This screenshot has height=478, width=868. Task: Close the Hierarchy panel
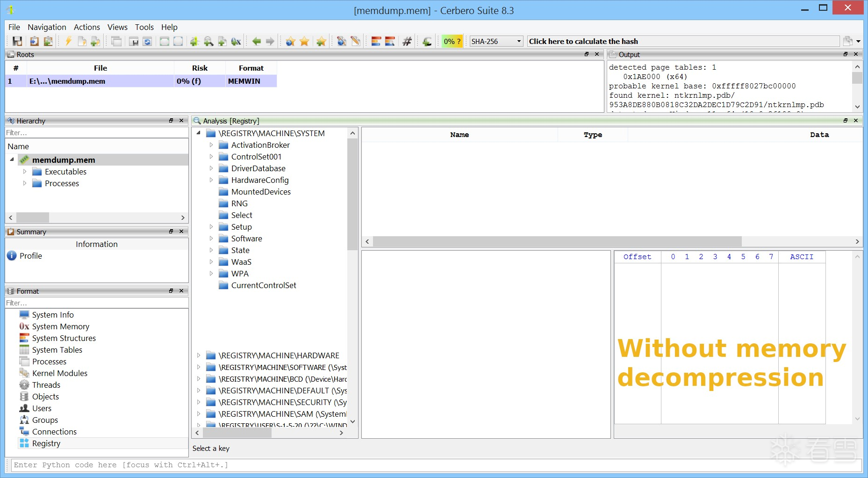pos(181,121)
